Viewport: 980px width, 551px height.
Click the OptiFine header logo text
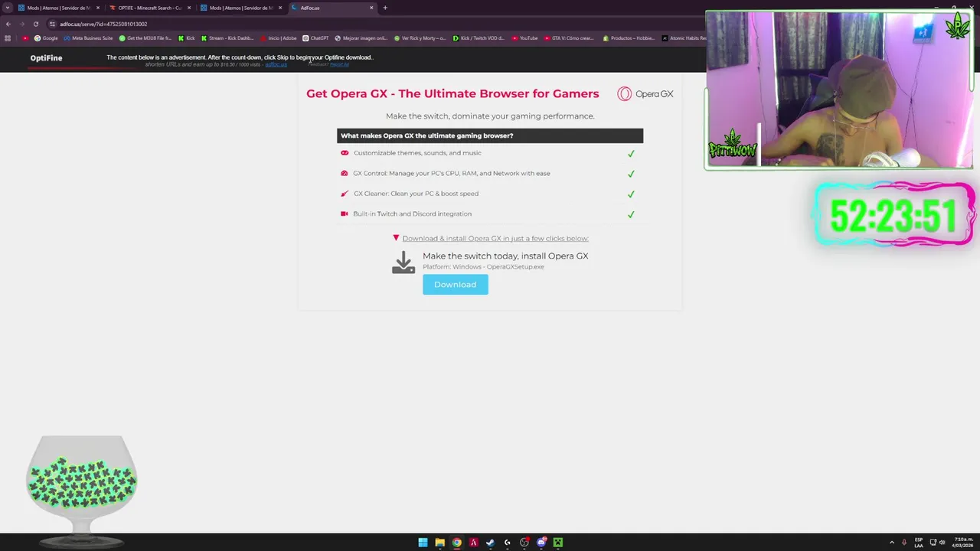coord(46,58)
